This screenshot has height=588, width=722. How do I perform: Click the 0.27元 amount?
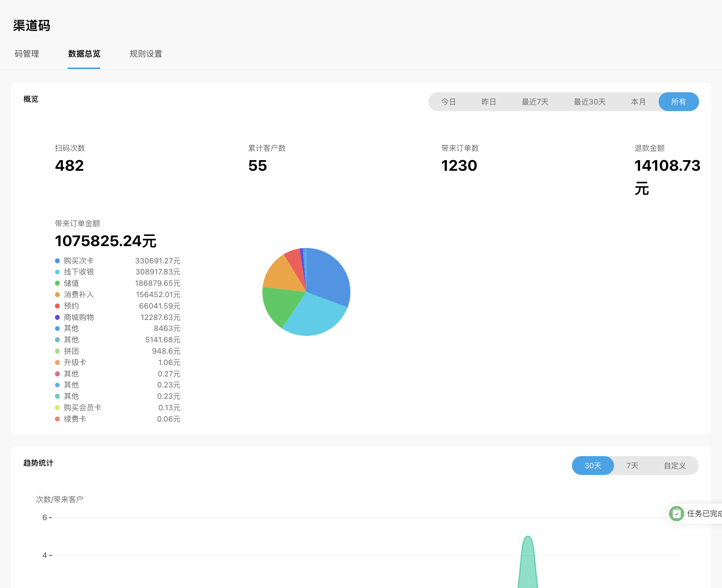coord(169,374)
